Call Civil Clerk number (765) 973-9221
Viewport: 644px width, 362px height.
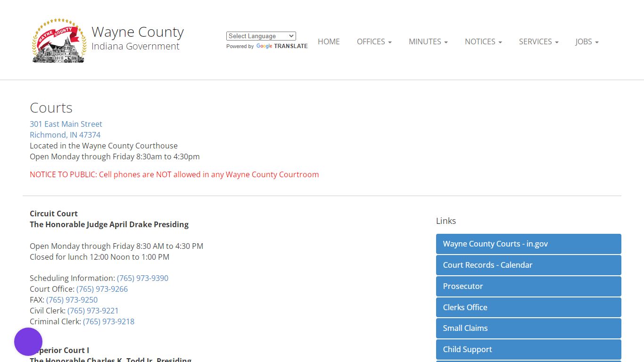pyautogui.click(x=93, y=311)
